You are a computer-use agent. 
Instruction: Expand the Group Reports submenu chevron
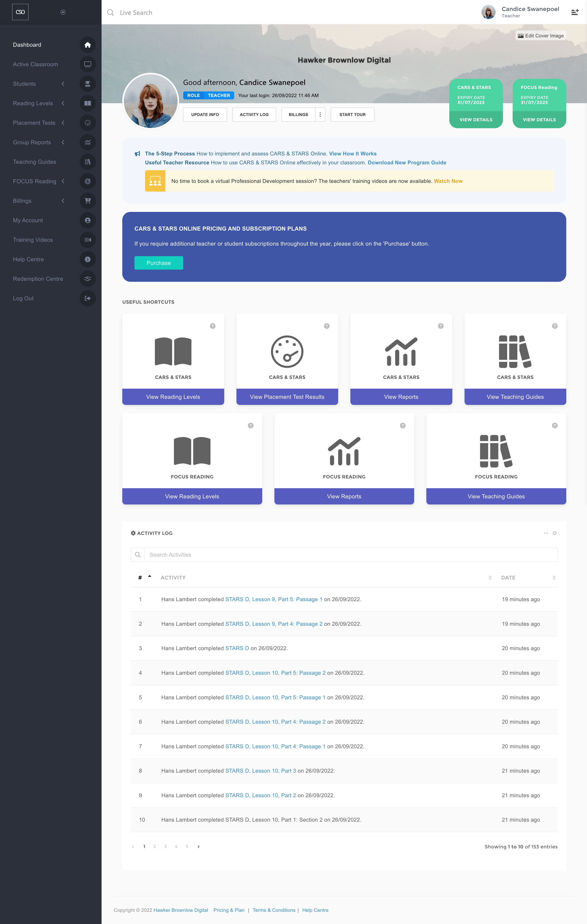63,142
